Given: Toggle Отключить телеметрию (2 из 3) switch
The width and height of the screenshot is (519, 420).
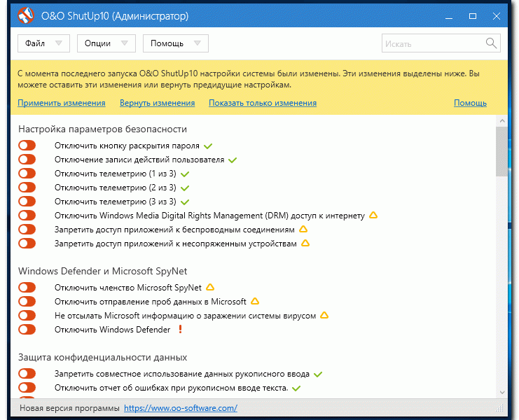Looking at the screenshot, I should click(x=27, y=188).
